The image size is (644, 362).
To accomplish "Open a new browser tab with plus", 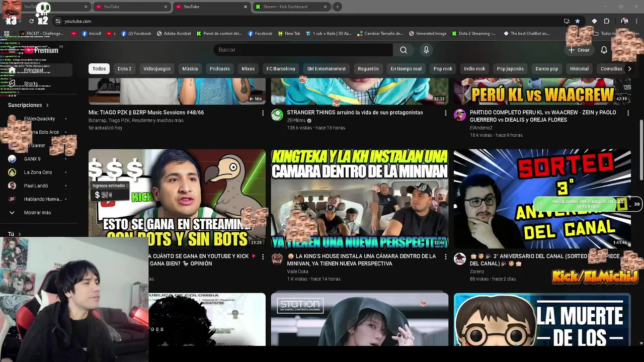I will (x=337, y=7).
